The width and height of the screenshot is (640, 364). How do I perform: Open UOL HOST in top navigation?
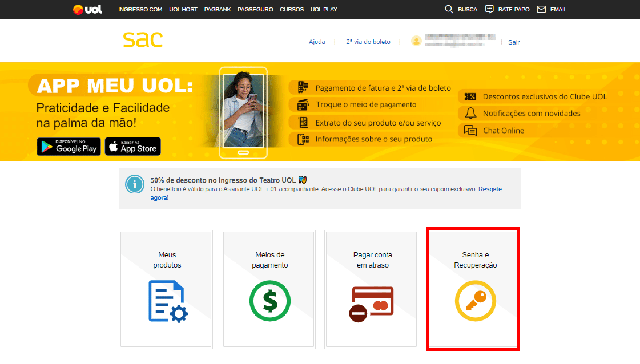tap(183, 9)
